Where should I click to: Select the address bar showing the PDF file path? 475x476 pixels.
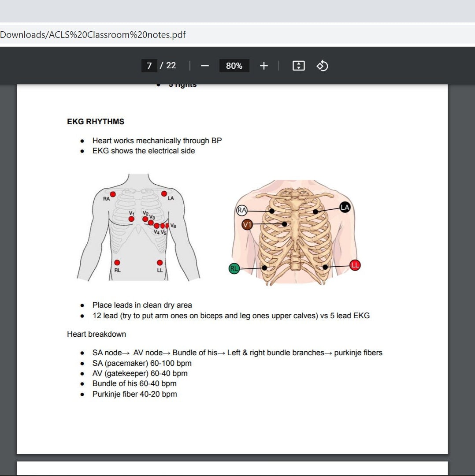(x=94, y=34)
